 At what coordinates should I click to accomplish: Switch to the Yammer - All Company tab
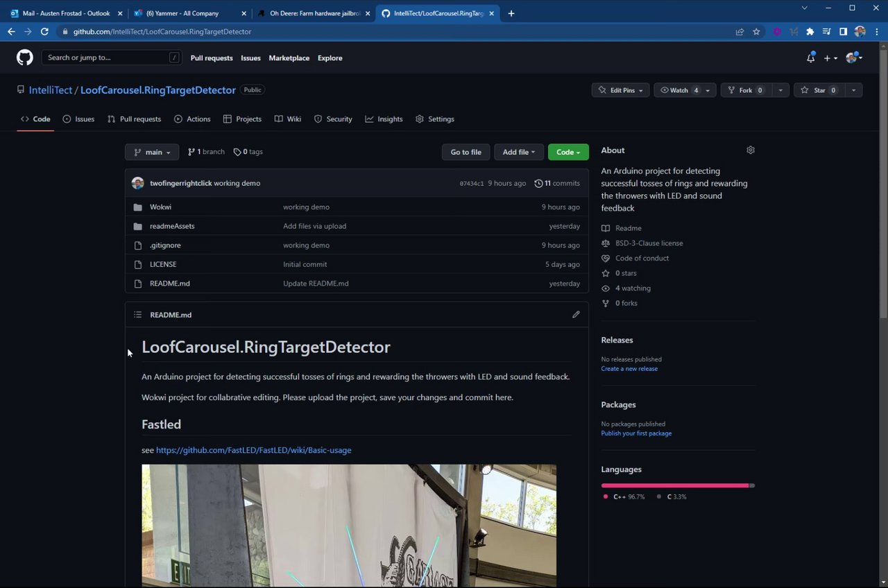(189, 13)
